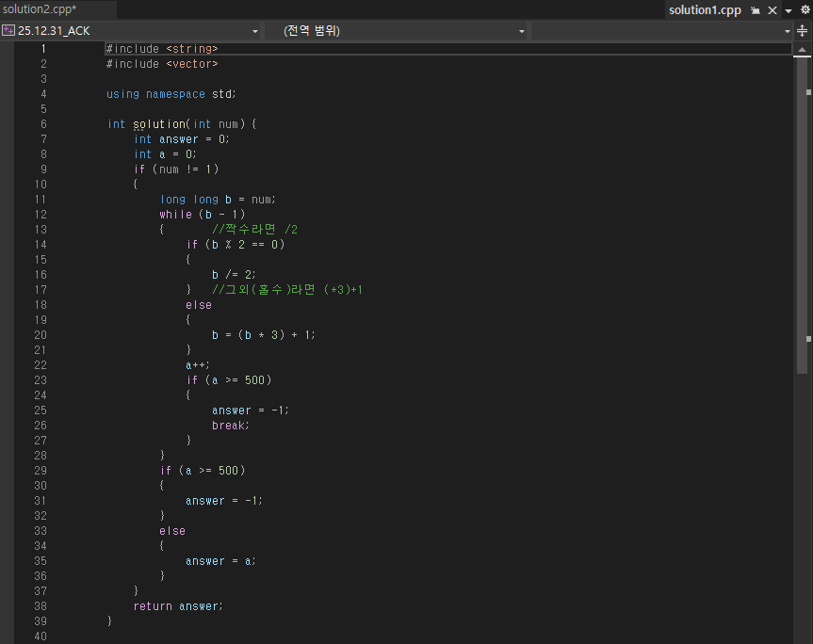The width and height of the screenshot is (813, 644).
Task: Click the vertical scrollbar thumb
Action: pyautogui.click(x=802, y=215)
